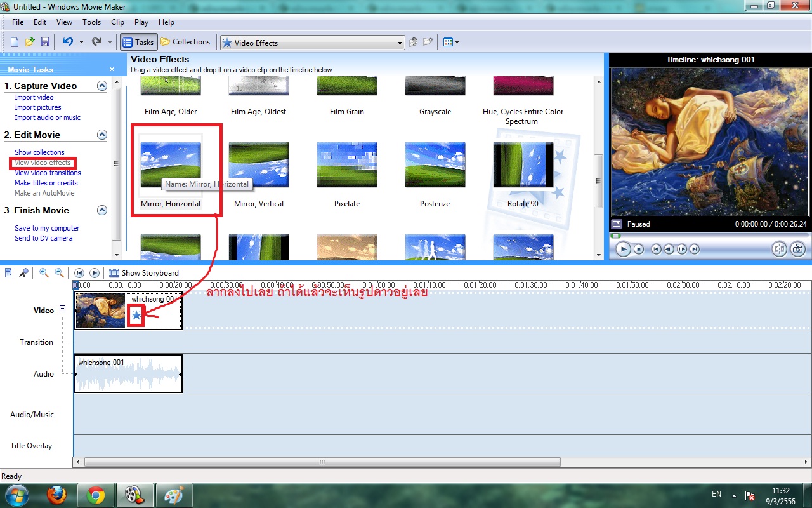Toggle the Tasks pane button
The height and width of the screenshot is (508, 812).
(139, 42)
